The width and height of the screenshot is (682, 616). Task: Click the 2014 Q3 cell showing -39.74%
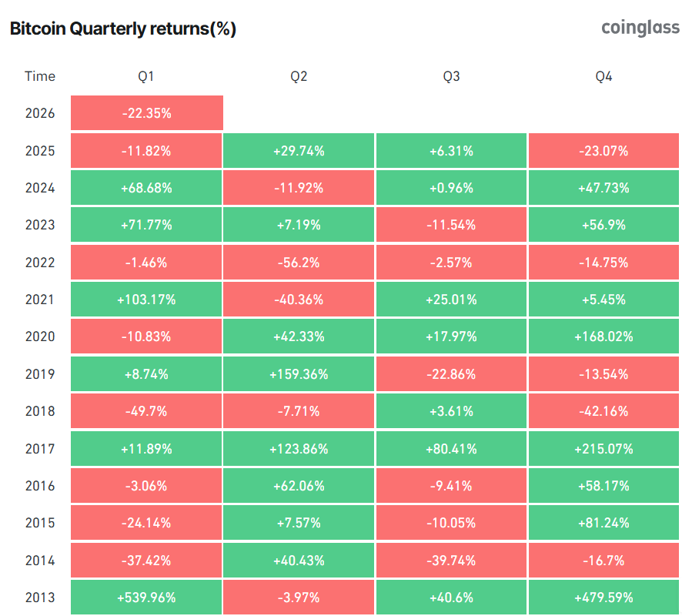tap(451, 560)
